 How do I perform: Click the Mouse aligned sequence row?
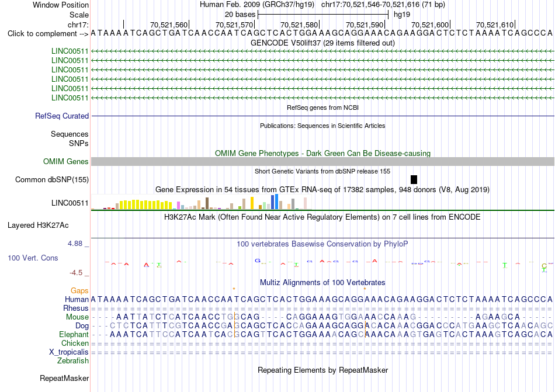pos(322,317)
